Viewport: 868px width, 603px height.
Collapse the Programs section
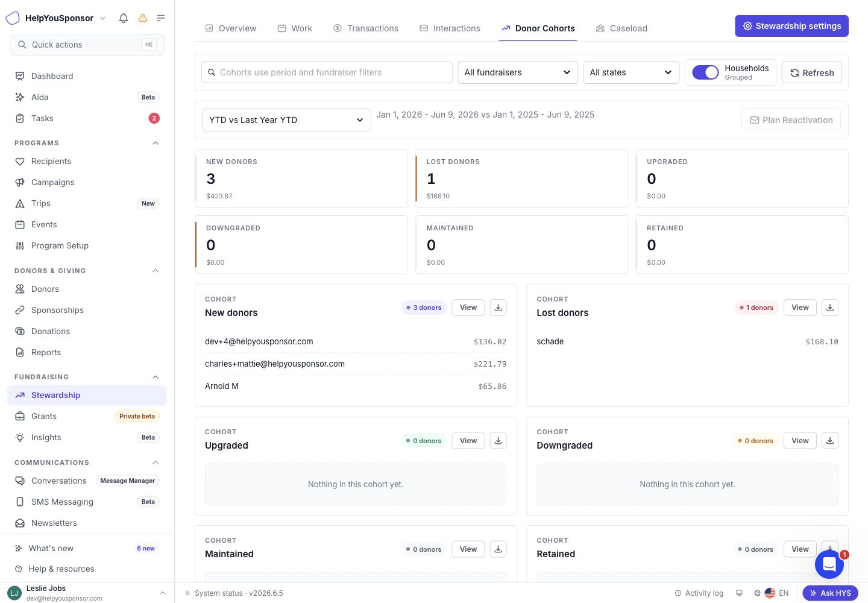click(156, 143)
